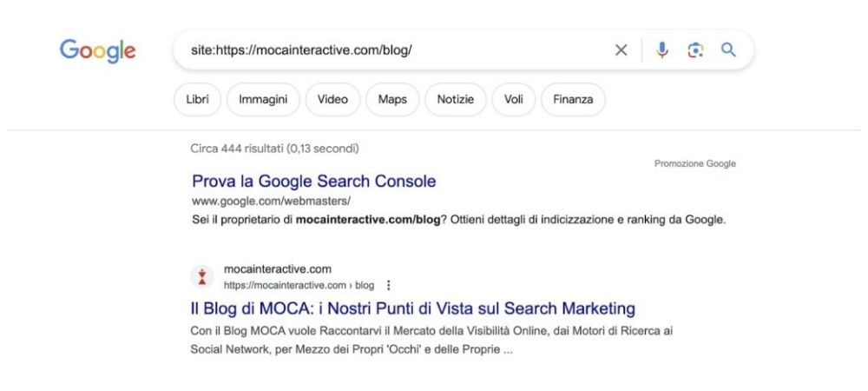The image size is (868, 391).
Task: Open the Il Blog di MOCA result title
Action: [x=412, y=308]
